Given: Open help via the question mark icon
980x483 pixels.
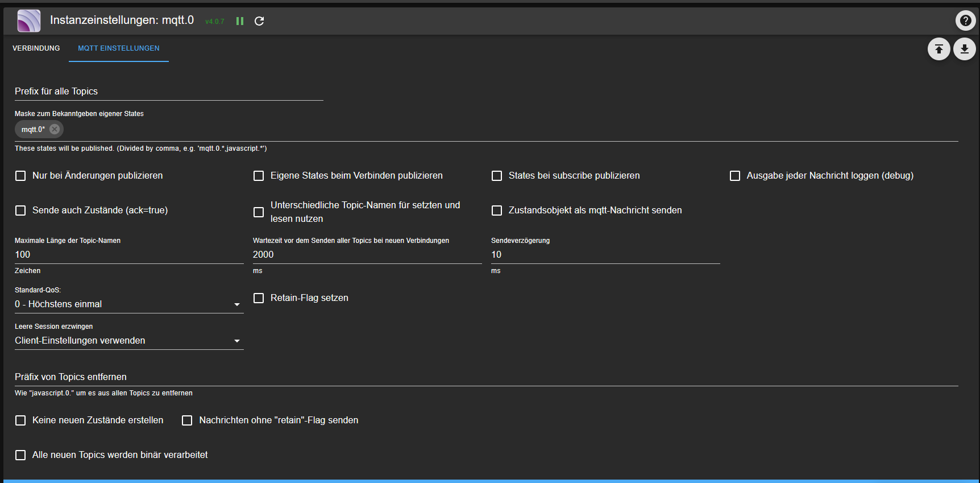Looking at the screenshot, I should point(965,21).
